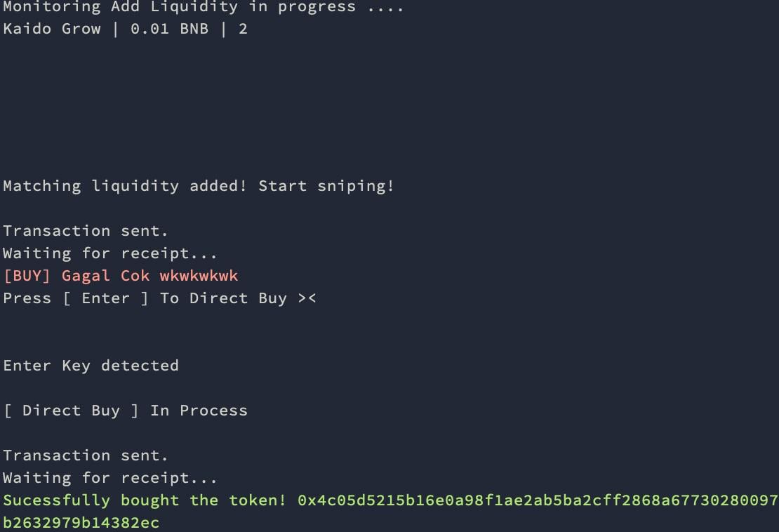The height and width of the screenshot is (532, 779).
Task: Select the "Enter Key detected" line
Action: [91, 366]
